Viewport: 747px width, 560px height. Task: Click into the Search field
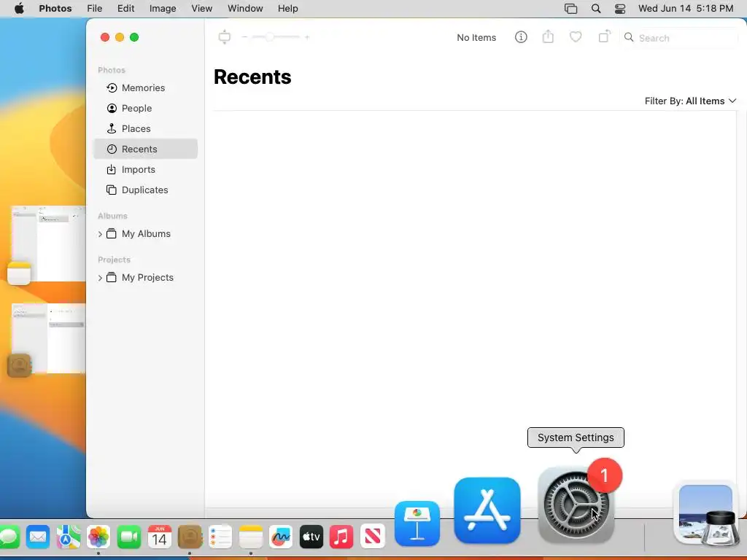click(681, 38)
